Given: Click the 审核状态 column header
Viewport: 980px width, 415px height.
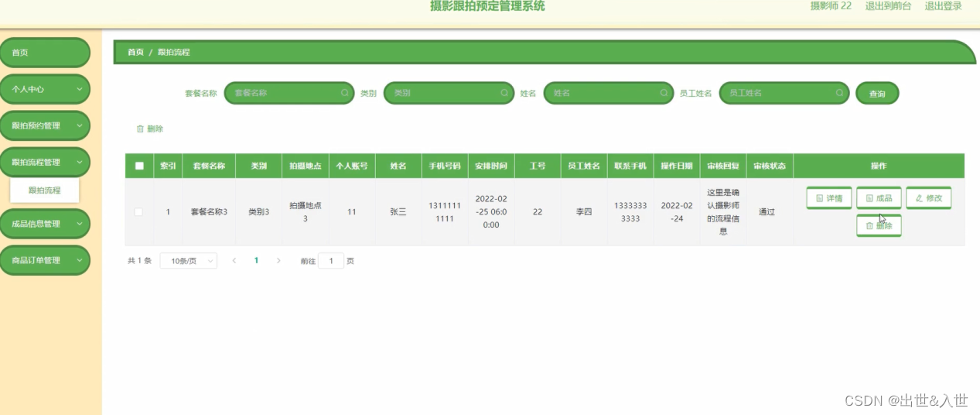Looking at the screenshot, I should click(x=770, y=166).
